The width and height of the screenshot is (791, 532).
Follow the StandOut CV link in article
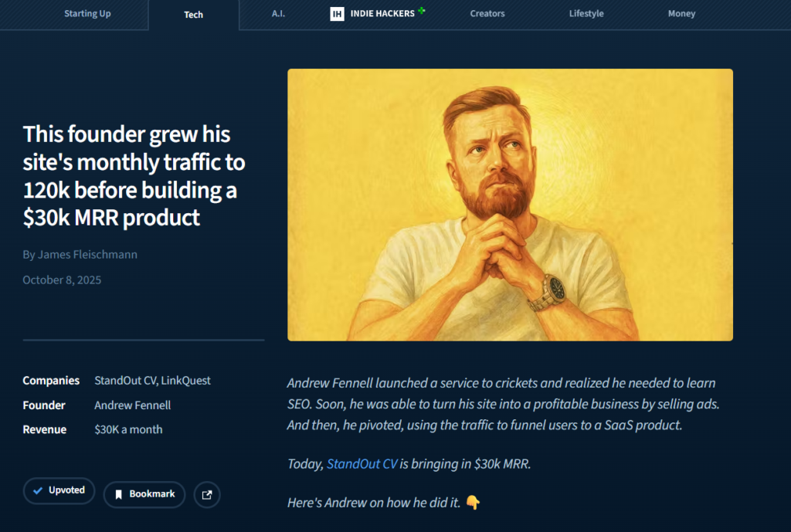[x=362, y=464]
